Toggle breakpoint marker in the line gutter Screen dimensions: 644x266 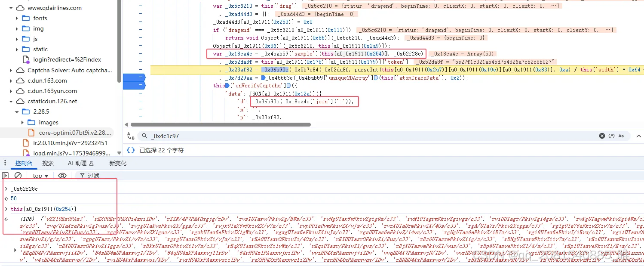[134, 78]
